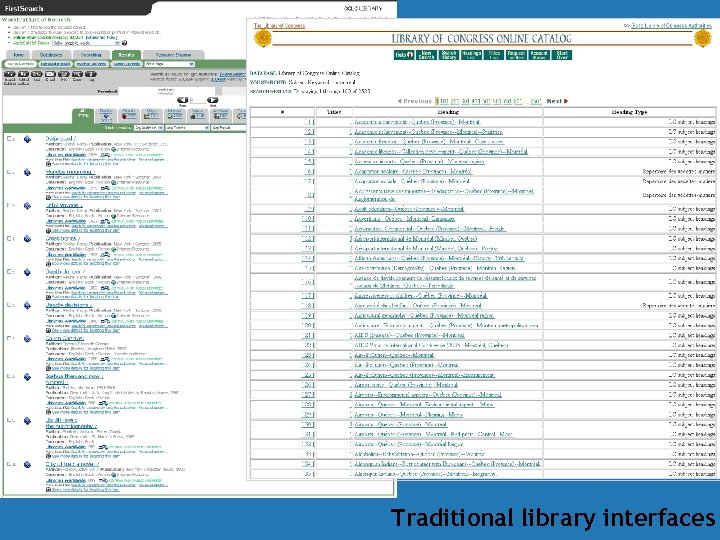This screenshot has width=720, height=540.
Task: Click the E-mail icon in FirstSearch toolbar
Action: click(51, 74)
